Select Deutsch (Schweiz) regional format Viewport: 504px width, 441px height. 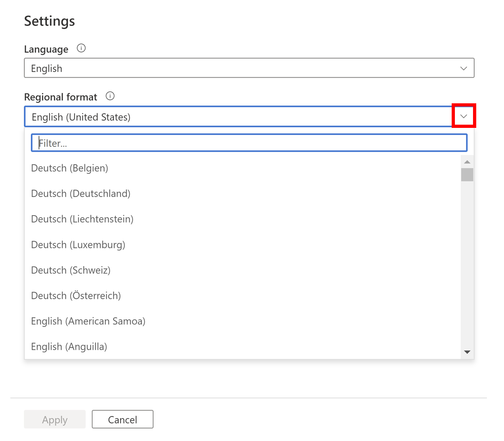coord(71,270)
